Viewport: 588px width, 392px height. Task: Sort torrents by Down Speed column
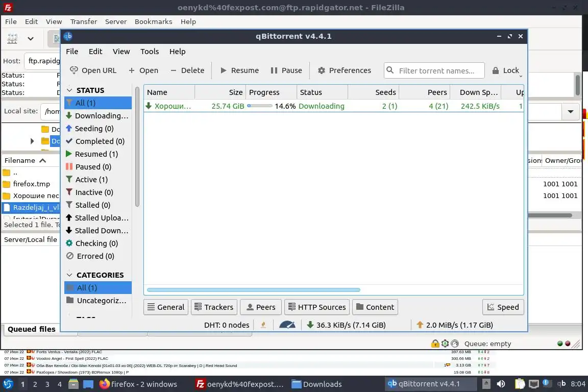pyautogui.click(x=475, y=92)
